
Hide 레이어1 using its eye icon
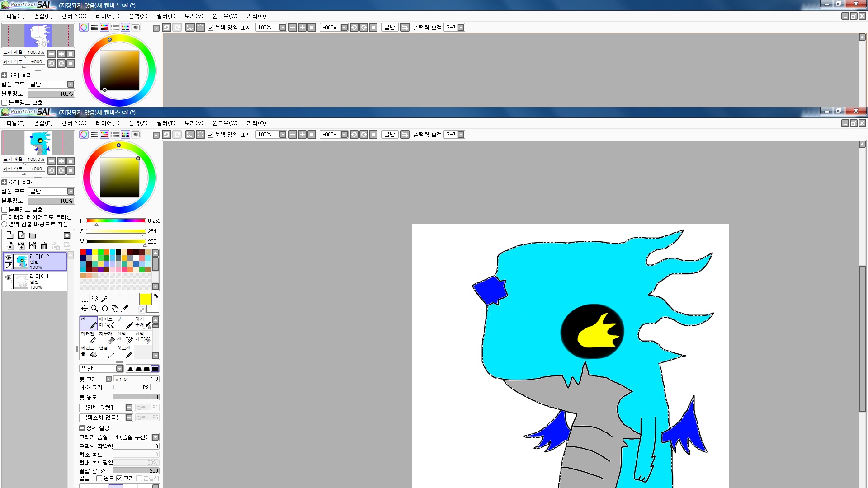(8, 277)
